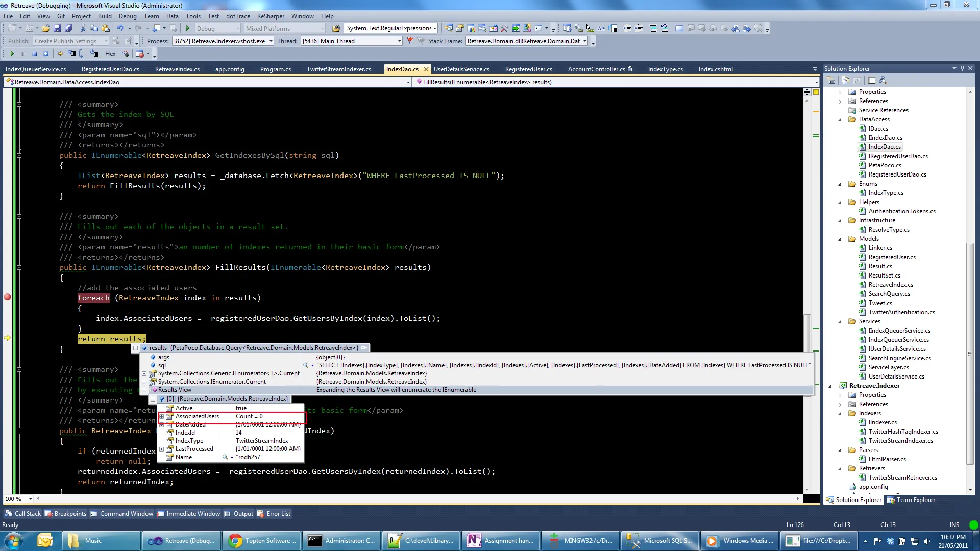Toggle Auto Hide pin on Solution Explorer
The height and width of the screenshot is (551, 980).
tap(962, 68)
